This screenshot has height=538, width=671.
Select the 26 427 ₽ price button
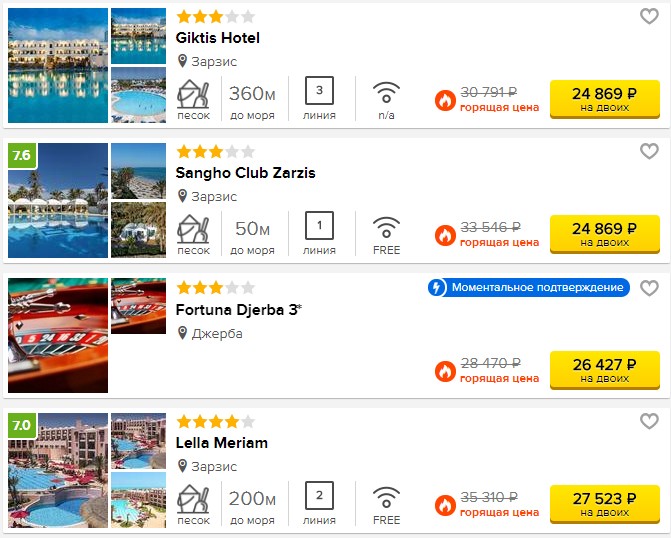pos(605,370)
